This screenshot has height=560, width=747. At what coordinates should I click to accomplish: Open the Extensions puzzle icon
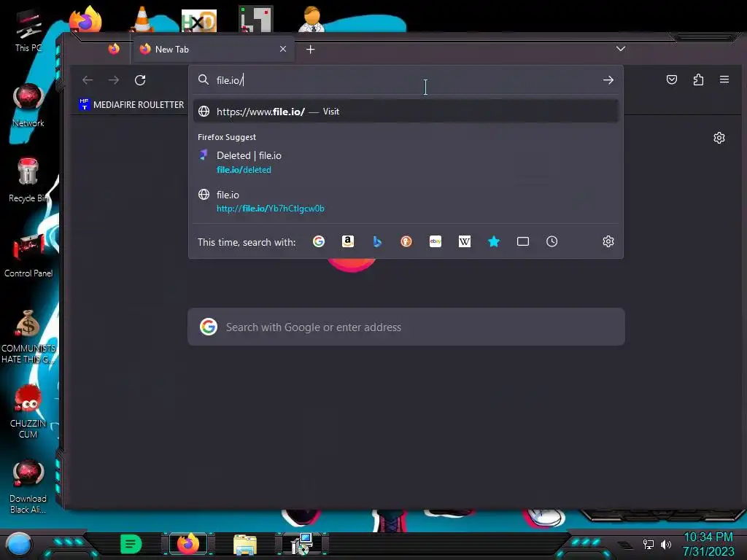point(698,79)
